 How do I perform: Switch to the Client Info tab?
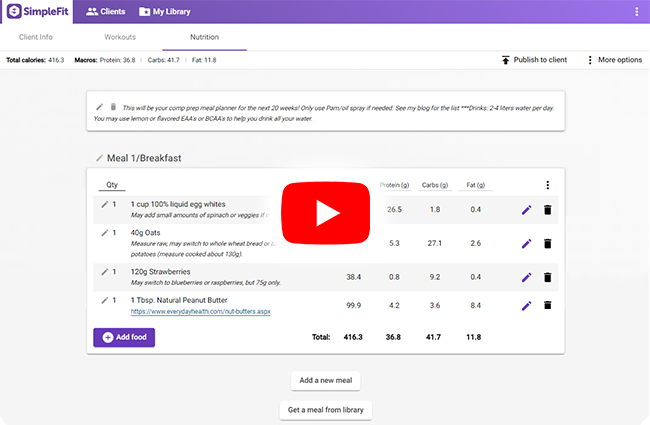pos(36,37)
